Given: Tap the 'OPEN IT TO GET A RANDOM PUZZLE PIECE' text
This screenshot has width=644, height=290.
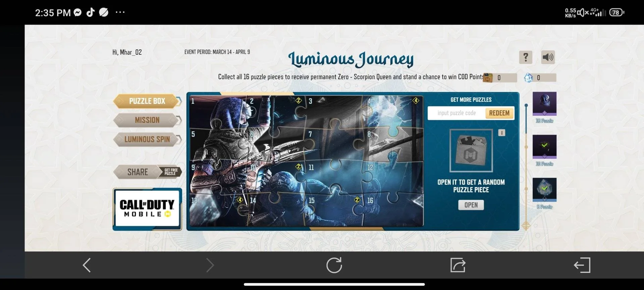Looking at the screenshot, I should (x=471, y=186).
